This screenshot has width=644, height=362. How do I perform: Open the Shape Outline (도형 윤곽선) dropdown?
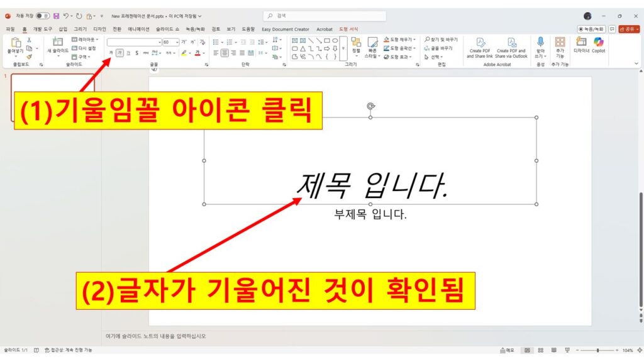tap(399, 48)
